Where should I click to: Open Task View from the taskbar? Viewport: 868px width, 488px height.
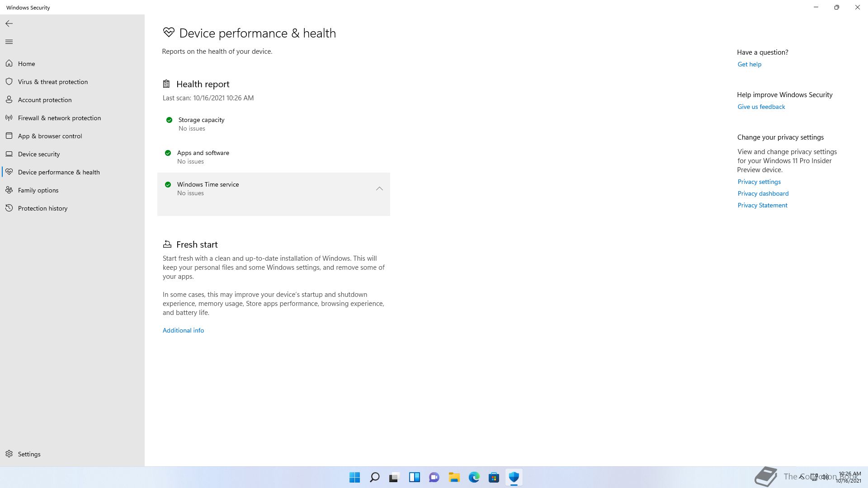395,477
